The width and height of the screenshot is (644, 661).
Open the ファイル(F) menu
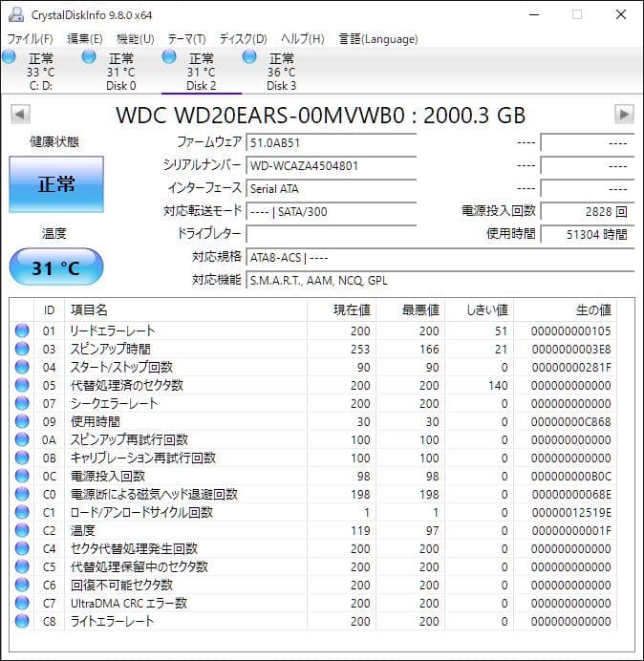pos(30,39)
